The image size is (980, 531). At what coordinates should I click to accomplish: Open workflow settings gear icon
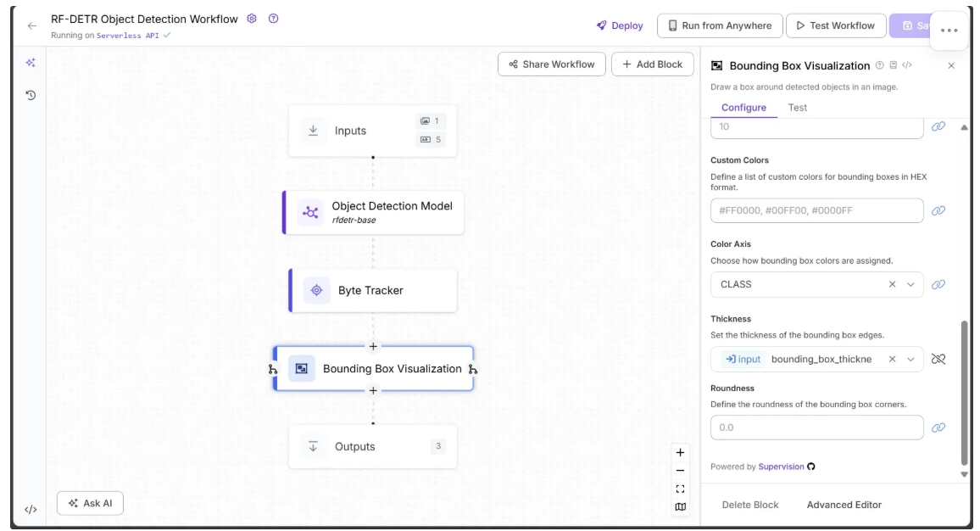pos(252,19)
